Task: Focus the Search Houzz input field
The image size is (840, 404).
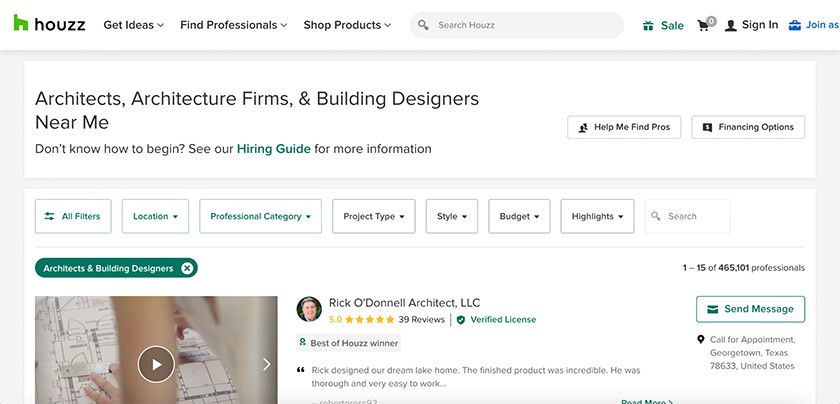Action: (516, 25)
